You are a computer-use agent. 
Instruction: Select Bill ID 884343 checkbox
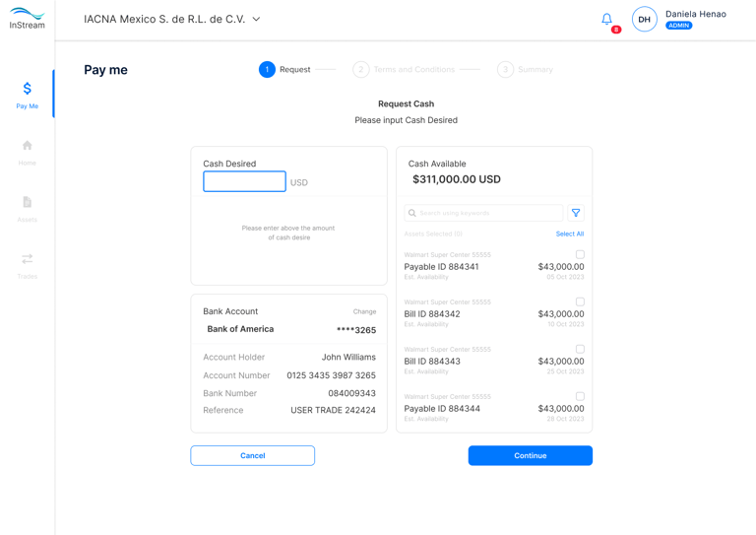coord(580,349)
